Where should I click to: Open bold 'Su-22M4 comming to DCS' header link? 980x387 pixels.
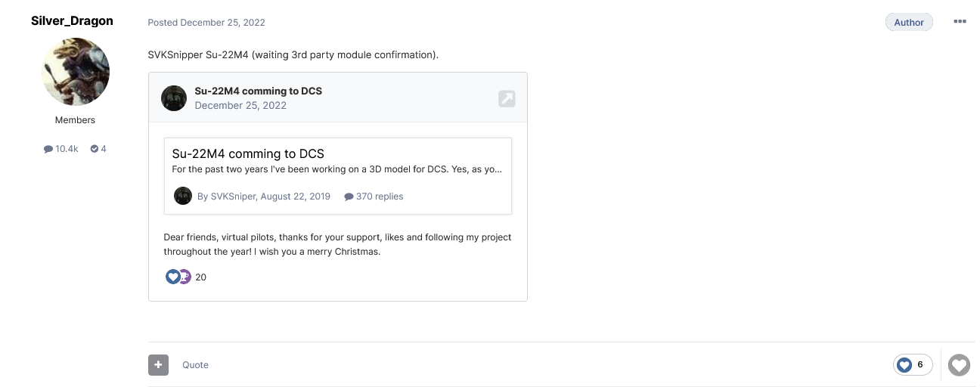point(258,91)
